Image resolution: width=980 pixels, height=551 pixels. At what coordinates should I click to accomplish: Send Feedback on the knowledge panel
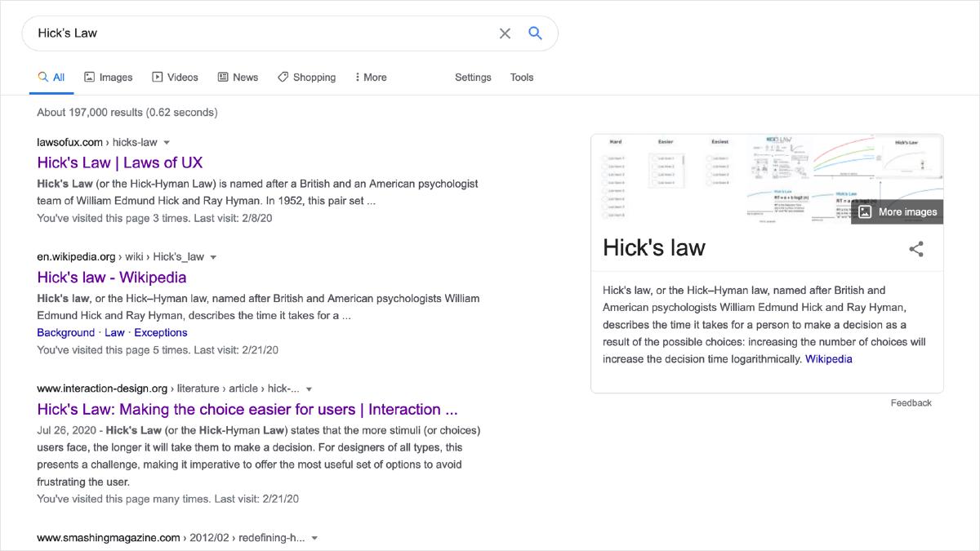click(911, 402)
